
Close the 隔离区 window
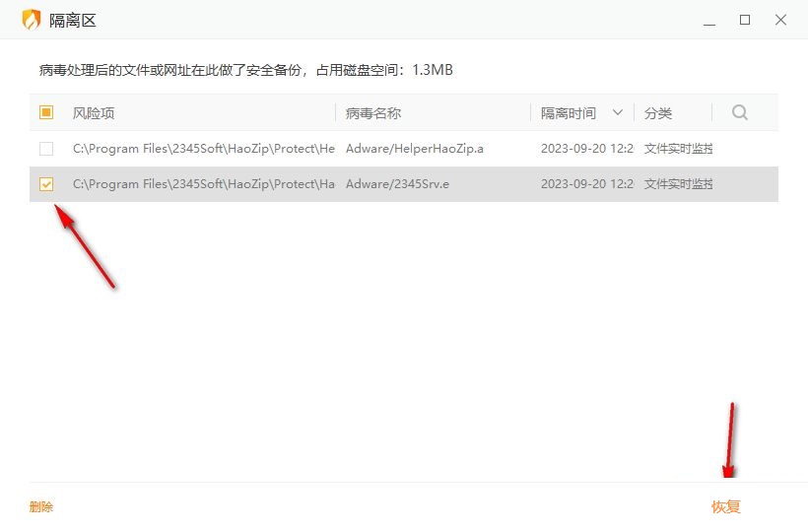click(780, 20)
